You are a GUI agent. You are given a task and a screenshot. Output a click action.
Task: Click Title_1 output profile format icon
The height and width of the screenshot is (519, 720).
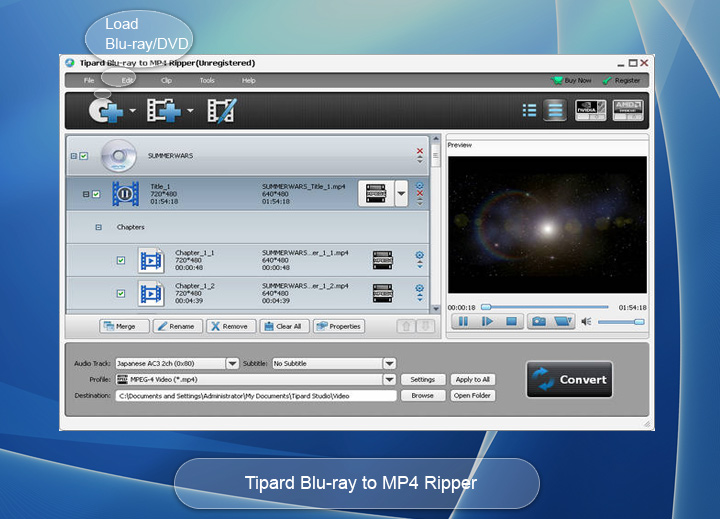coord(376,193)
